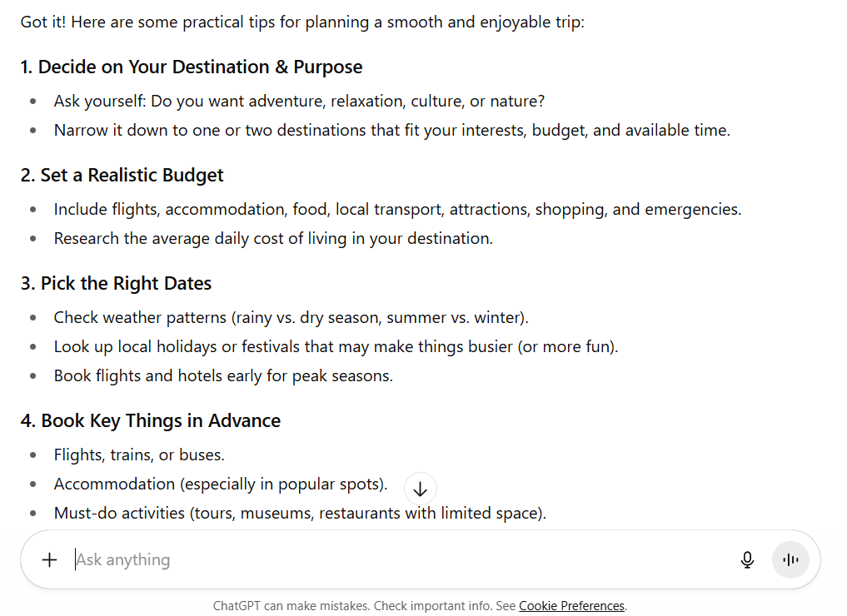Viewport: 847px width, 616px height.
Task: Click the bullet "Ask yourself: Do you want adventure"
Action: click(299, 102)
